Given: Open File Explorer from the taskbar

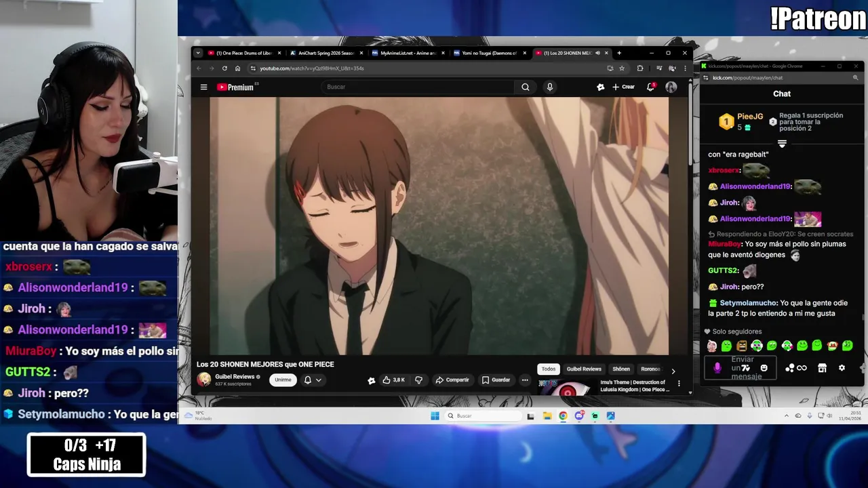Looking at the screenshot, I should coord(547,415).
